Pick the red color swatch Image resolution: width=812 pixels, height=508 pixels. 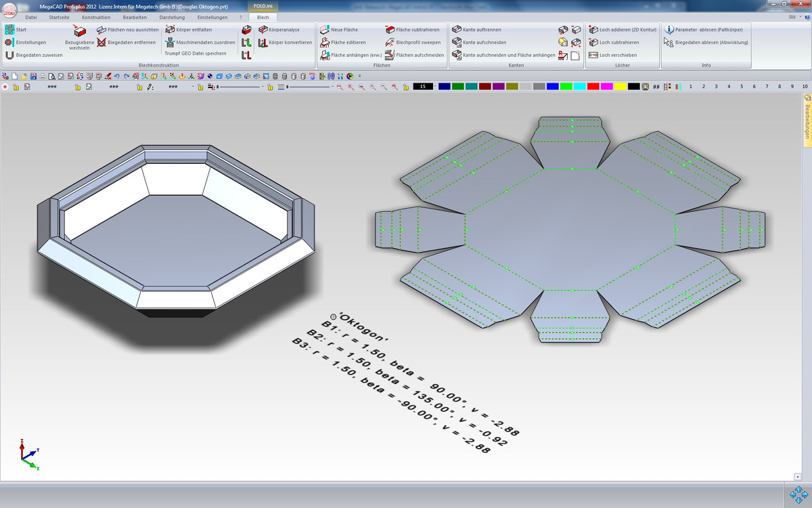click(593, 87)
